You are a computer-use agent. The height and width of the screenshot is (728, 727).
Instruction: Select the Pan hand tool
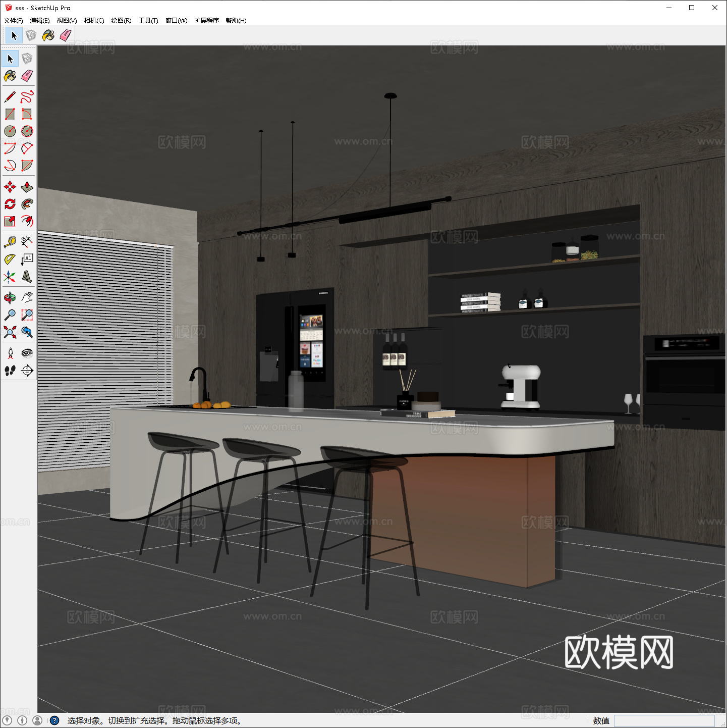point(27,298)
